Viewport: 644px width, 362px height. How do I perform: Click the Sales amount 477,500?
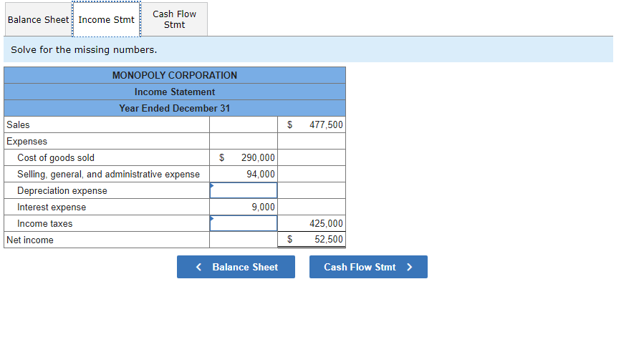tap(326, 124)
